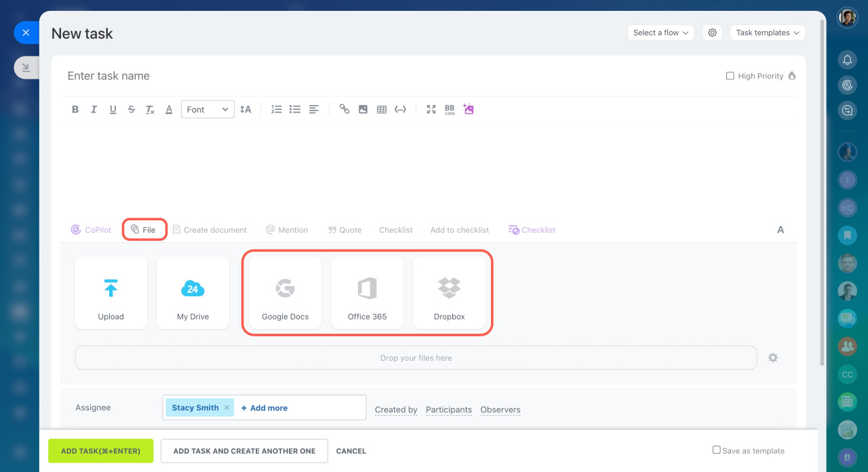Click the plain Checklist option
The image size is (868, 472).
click(x=396, y=230)
